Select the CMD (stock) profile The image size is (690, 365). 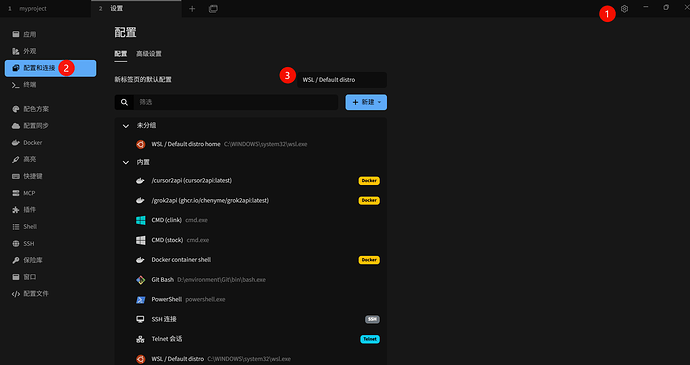[251, 240]
